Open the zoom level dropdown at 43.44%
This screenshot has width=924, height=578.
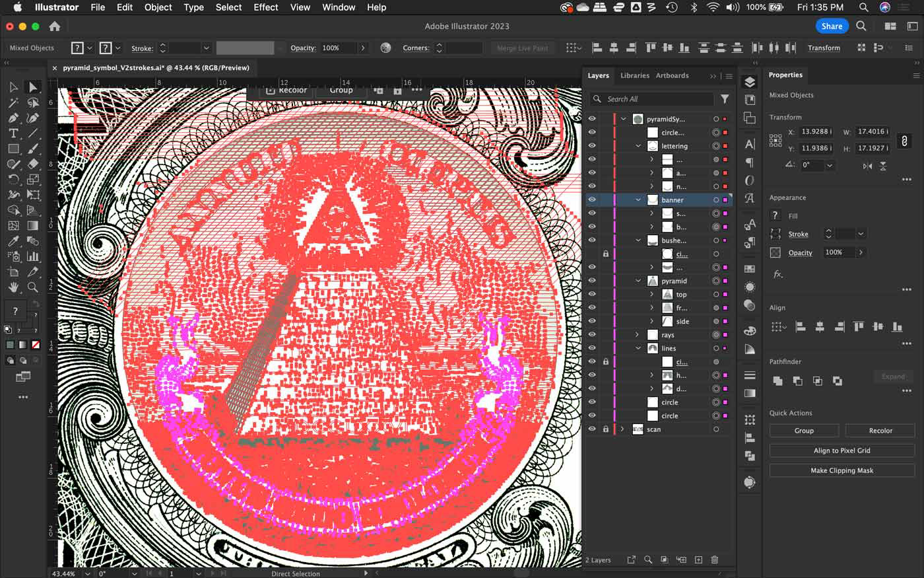pos(88,573)
